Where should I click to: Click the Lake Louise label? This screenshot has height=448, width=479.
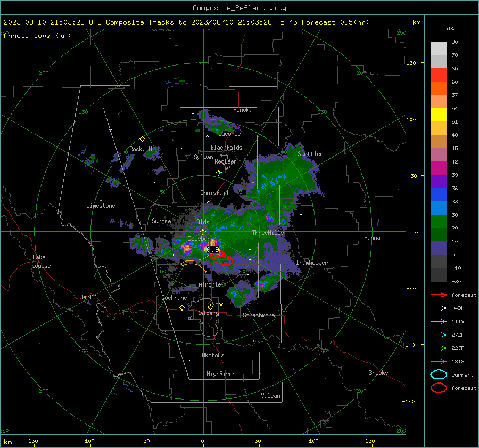click(41, 262)
